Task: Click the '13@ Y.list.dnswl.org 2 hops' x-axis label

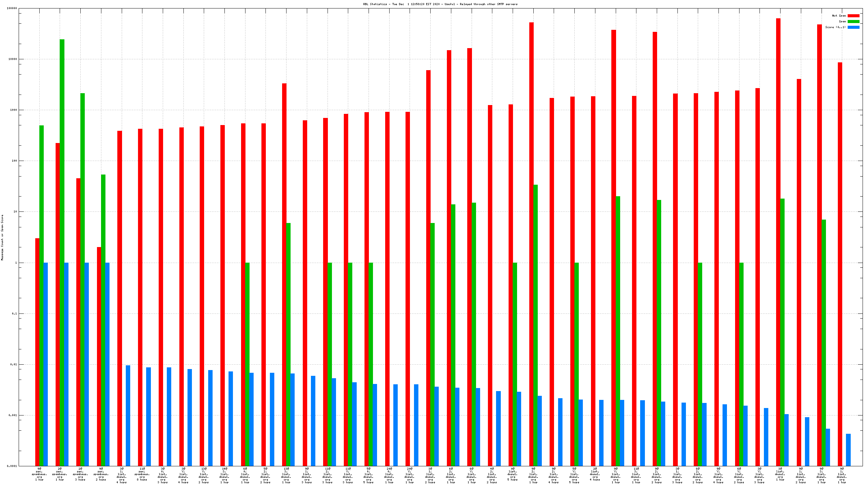Action: click(204, 475)
